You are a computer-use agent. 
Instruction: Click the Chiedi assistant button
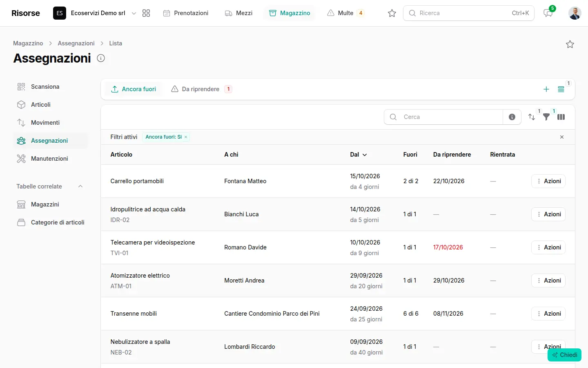pos(564,355)
